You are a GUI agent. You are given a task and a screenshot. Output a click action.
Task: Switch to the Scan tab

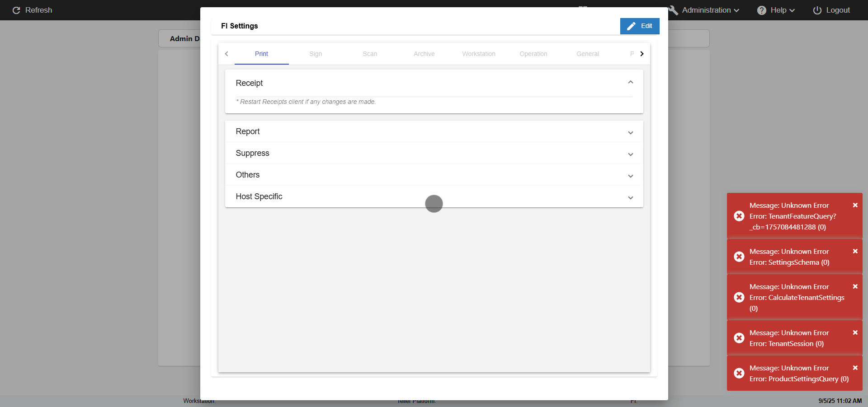[370, 54]
